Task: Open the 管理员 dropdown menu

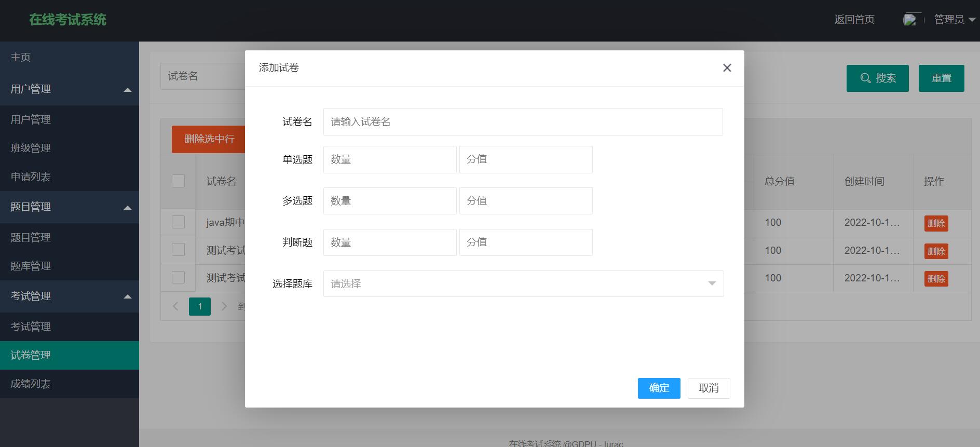Action: (x=954, y=20)
